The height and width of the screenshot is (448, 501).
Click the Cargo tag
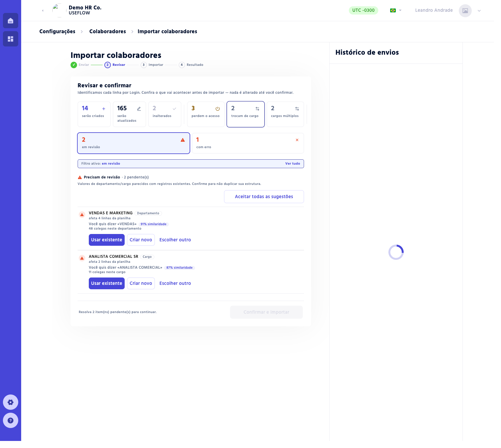pos(147,257)
